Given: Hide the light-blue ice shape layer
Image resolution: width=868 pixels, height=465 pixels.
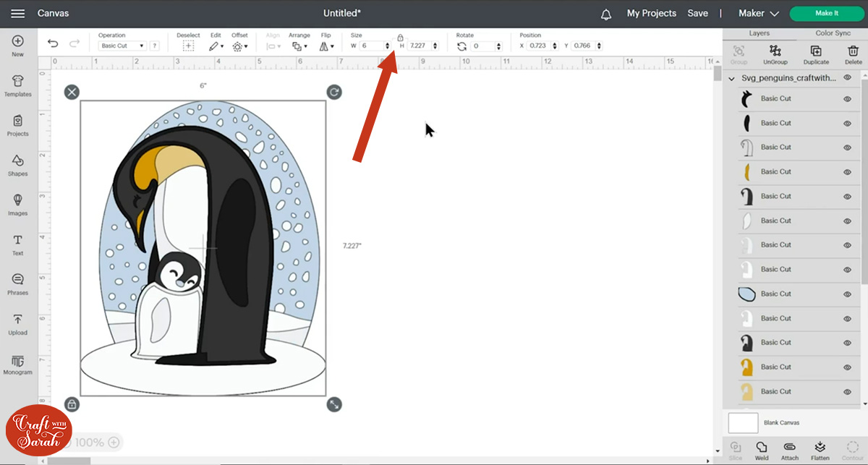Looking at the screenshot, I should [847, 294].
